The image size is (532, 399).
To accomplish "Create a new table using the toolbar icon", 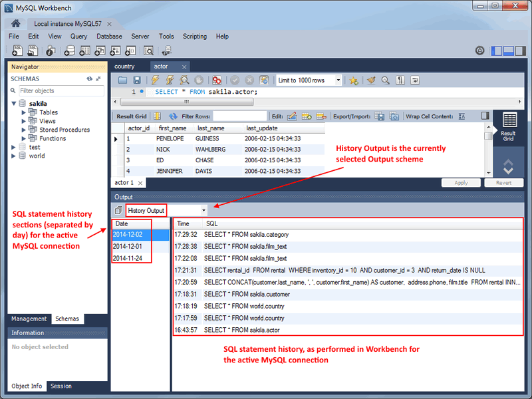I will [84, 51].
